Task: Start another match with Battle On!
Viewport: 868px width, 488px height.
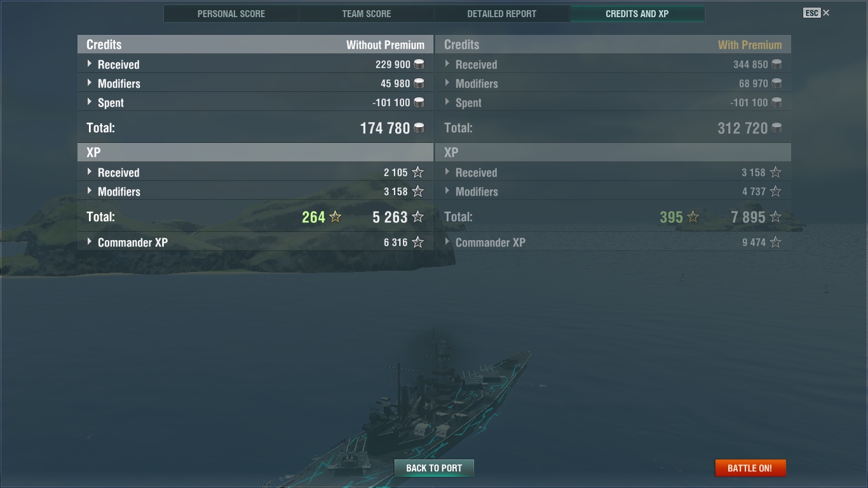Action: pos(750,468)
